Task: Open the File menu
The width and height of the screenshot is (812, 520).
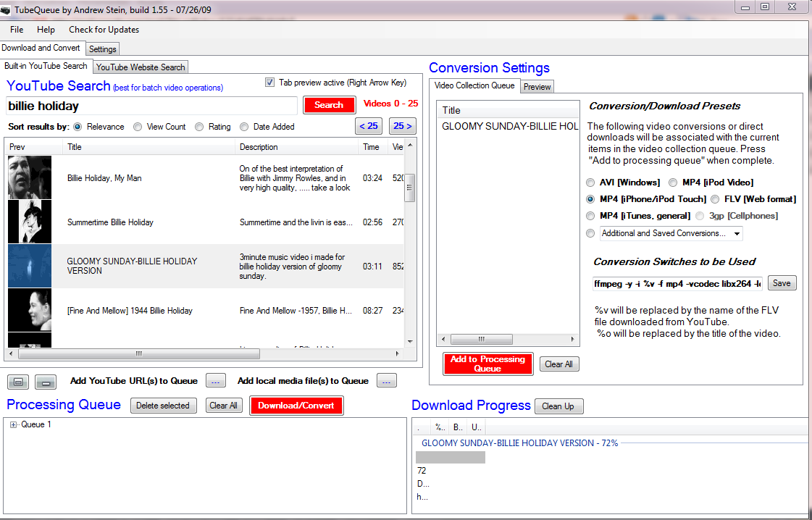Action: 17,30
